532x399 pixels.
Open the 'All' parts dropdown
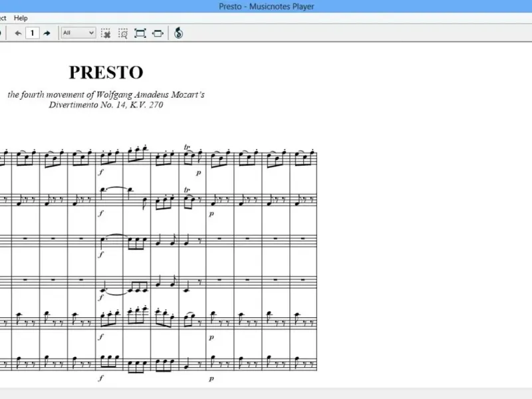[x=78, y=33]
